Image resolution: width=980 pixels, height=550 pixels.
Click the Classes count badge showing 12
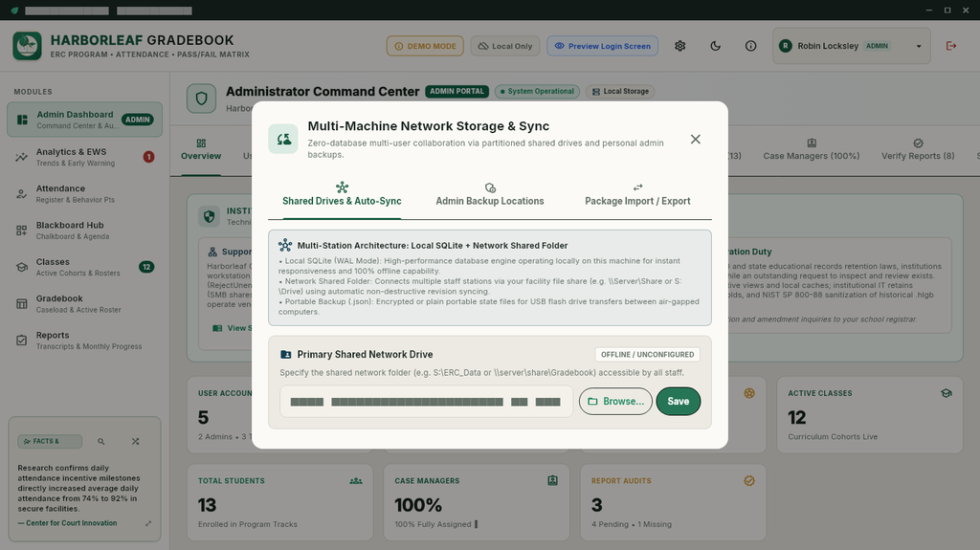pyautogui.click(x=146, y=267)
